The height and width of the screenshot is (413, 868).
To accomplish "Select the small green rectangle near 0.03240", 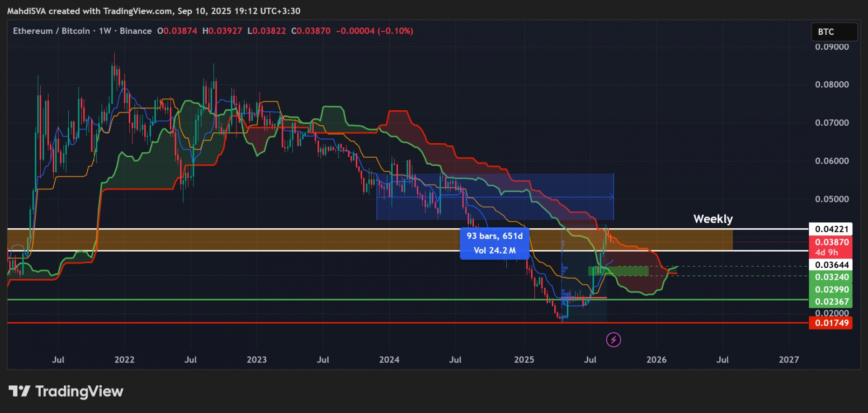I will [x=618, y=271].
